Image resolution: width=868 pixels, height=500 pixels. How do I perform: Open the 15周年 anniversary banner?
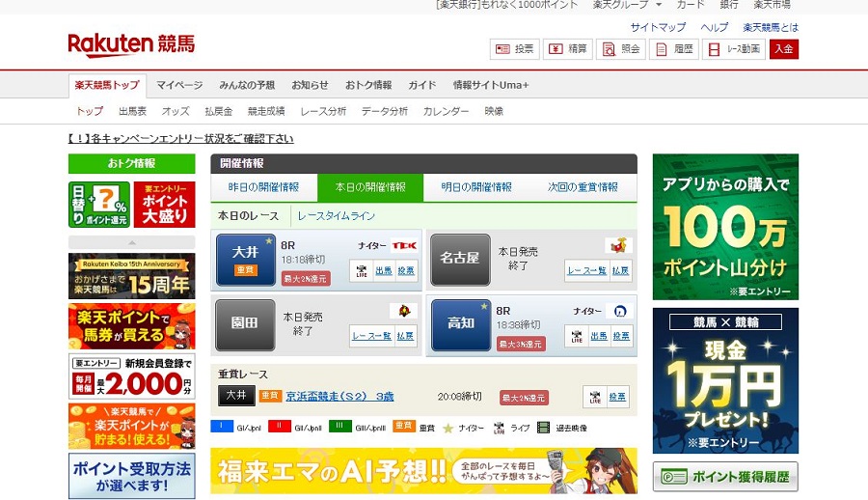click(x=132, y=276)
